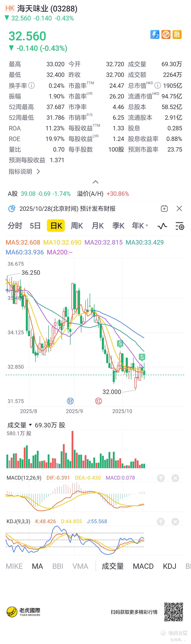191x644 pixels.
Task: Tap the 预测每股收益 1.371 row
Action: coord(37,160)
